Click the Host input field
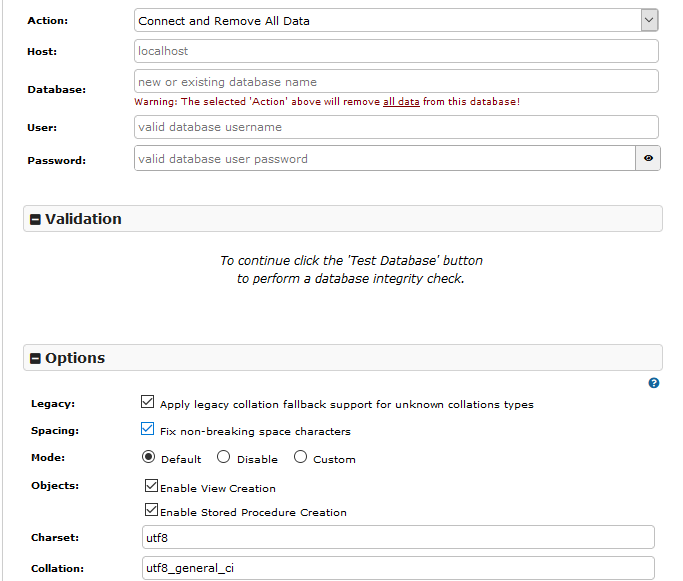This screenshot has height=581, width=683. coord(395,51)
